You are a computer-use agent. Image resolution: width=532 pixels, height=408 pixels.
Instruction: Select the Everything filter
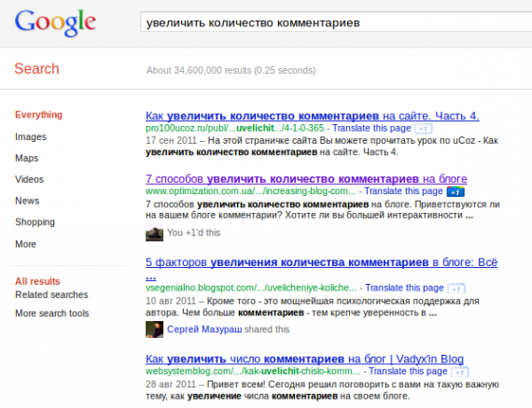(38, 115)
